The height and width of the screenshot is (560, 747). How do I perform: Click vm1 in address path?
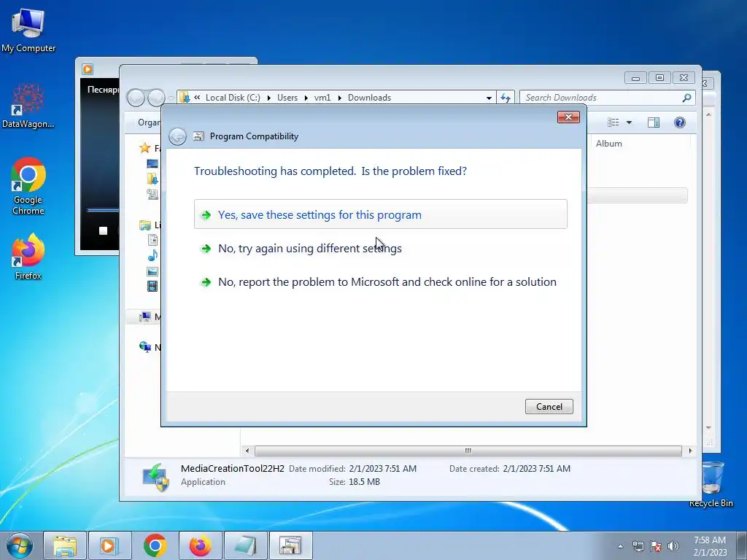322,98
